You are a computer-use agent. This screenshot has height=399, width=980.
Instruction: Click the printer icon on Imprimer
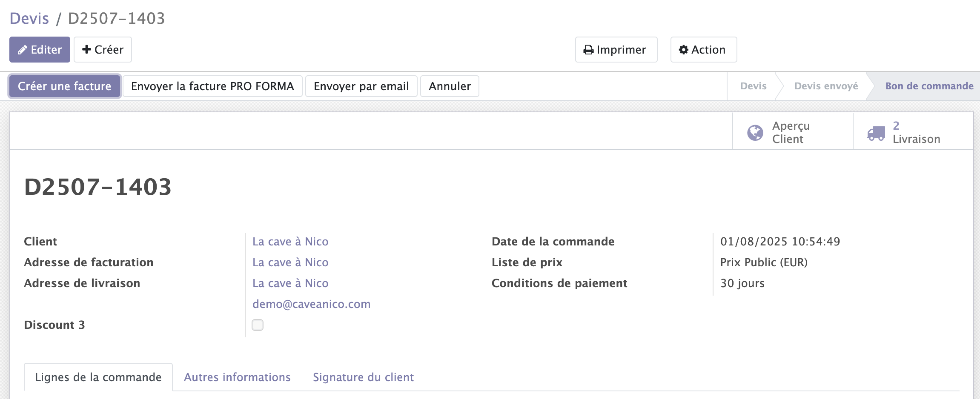[x=588, y=50]
